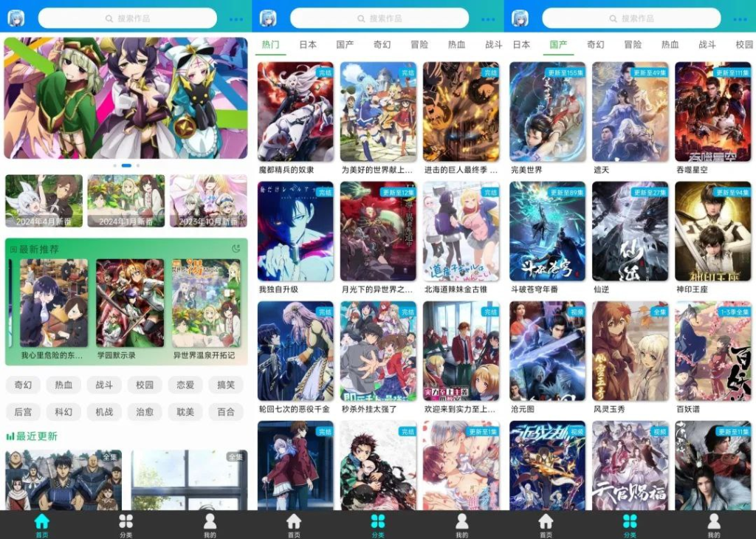Open the 吞噬星空 anime card
Image resolution: width=756 pixels, height=539 pixels.
713,118
